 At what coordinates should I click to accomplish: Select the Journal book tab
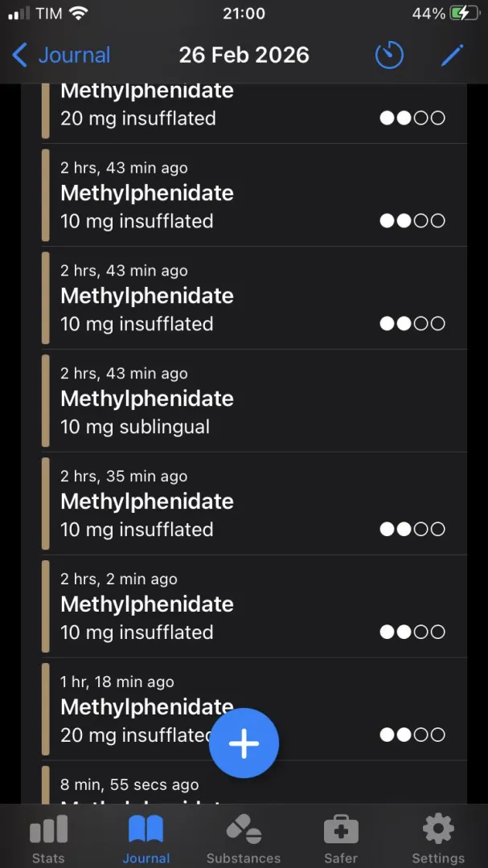146,838
